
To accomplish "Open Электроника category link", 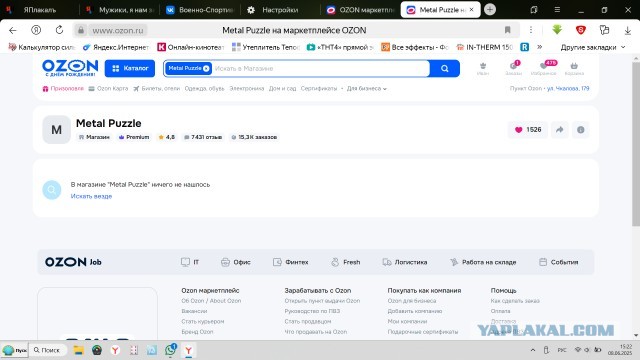I will tap(247, 89).
